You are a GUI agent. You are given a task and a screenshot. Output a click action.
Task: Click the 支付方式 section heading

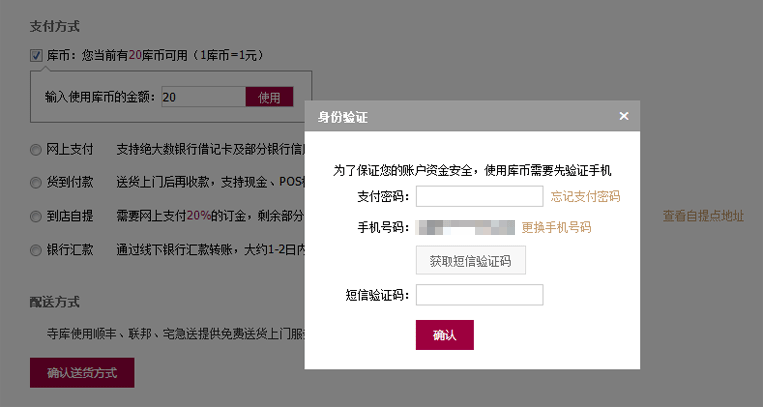54,26
